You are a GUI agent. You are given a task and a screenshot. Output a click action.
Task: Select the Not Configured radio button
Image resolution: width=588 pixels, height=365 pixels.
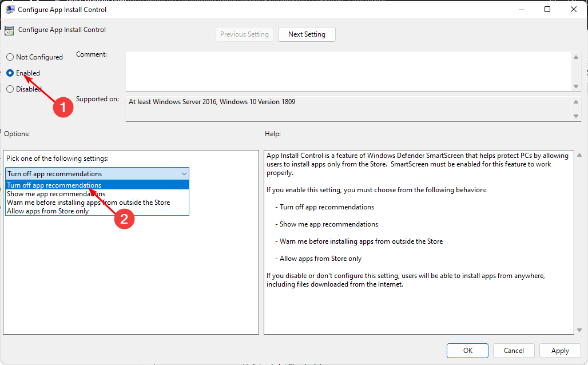pyautogui.click(x=10, y=57)
